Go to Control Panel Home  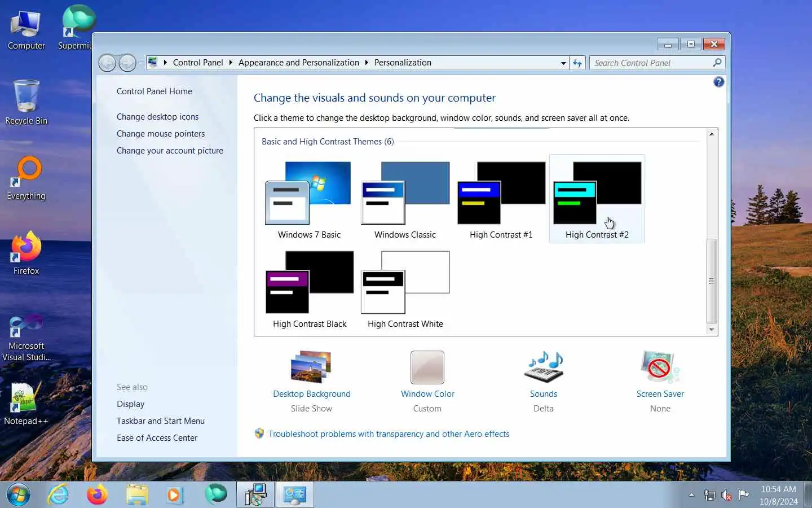pyautogui.click(x=155, y=91)
